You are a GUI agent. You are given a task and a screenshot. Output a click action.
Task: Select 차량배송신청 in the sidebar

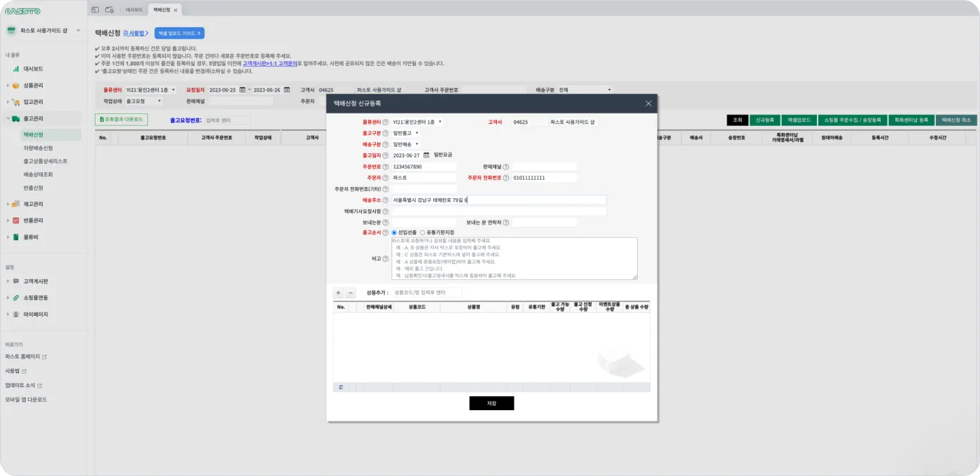38,148
